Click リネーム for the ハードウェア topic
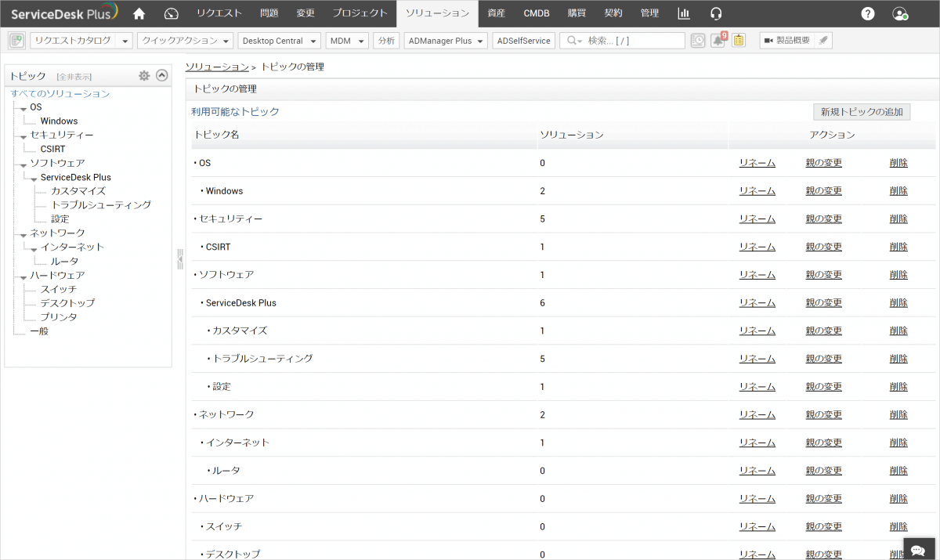This screenshot has height=560, width=940. coord(757,498)
